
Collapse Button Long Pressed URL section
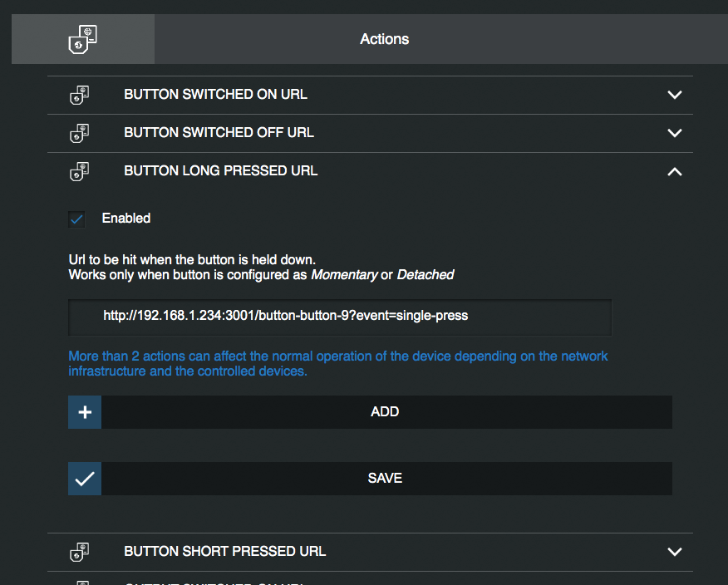click(675, 172)
